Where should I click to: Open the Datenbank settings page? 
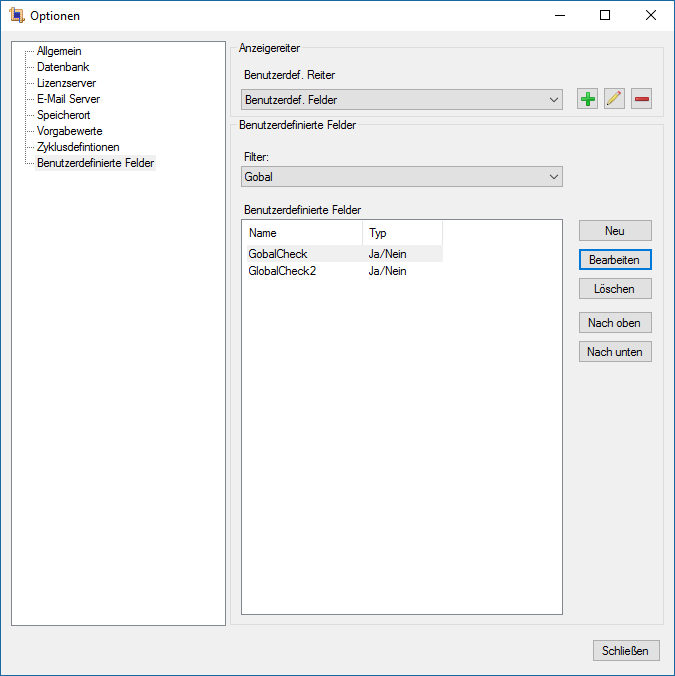coord(63,67)
